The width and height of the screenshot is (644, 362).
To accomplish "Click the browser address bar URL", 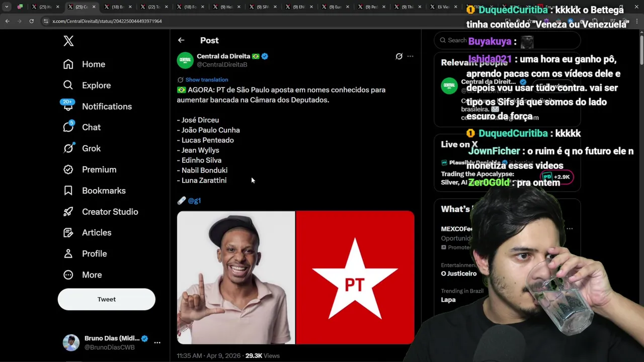I will 107,21.
